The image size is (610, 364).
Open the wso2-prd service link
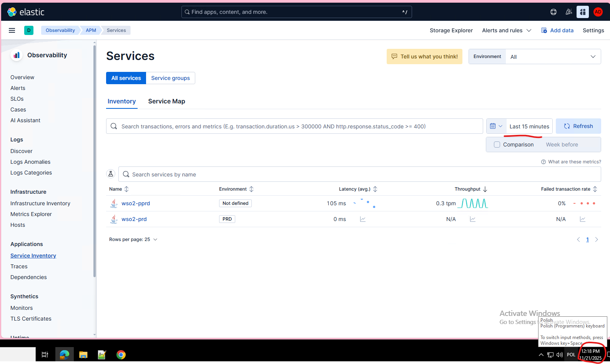click(x=134, y=219)
